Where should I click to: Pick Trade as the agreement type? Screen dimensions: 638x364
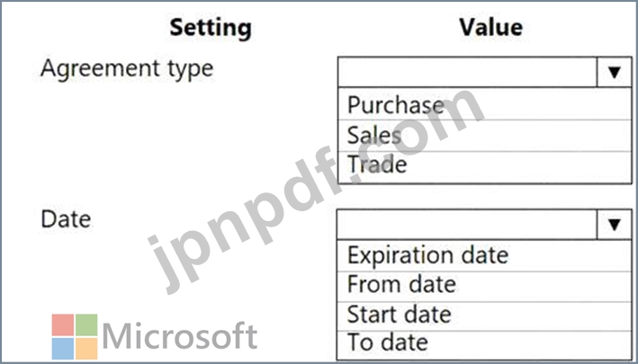click(x=377, y=164)
